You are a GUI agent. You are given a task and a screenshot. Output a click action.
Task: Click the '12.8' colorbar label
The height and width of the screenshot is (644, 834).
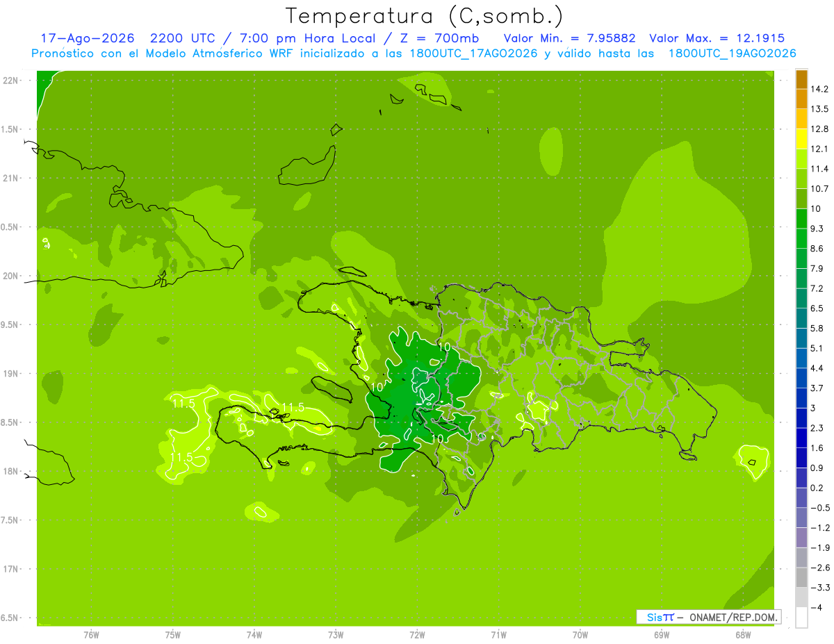coord(820,129)
